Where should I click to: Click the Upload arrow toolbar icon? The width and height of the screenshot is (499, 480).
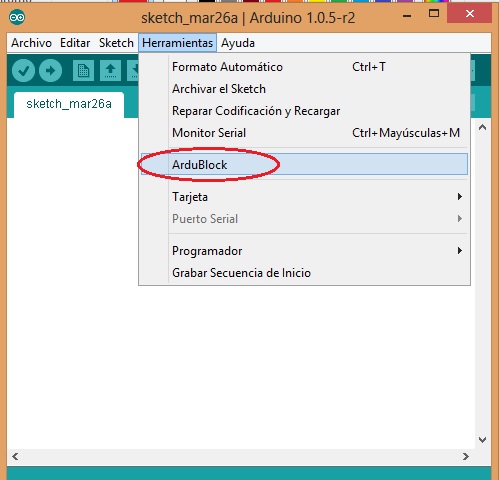[50, 70]
